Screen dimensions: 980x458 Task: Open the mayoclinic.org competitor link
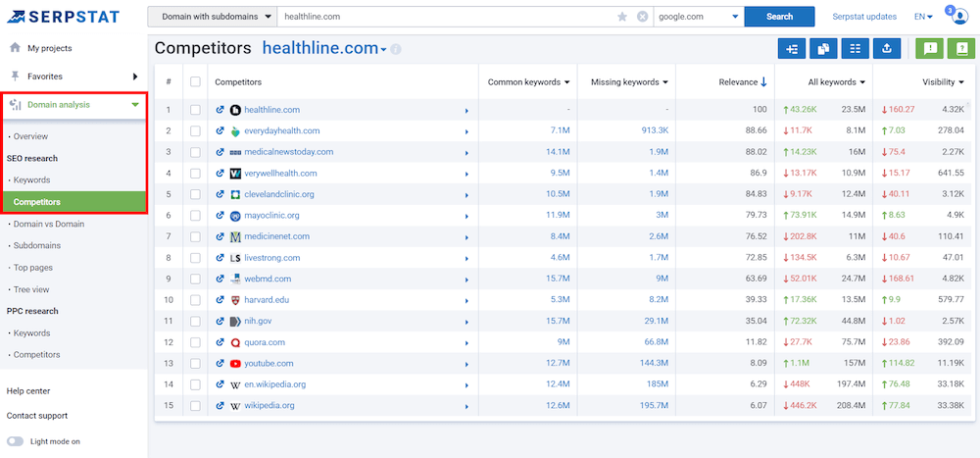[x=271, y=216]
